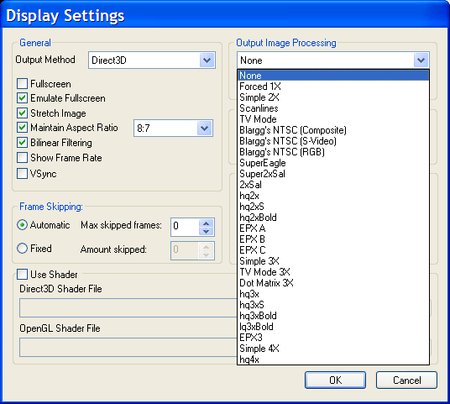Choose Fixed frame skipping radio button
Viewport: 450px width, 404px height.
(22, 248)
